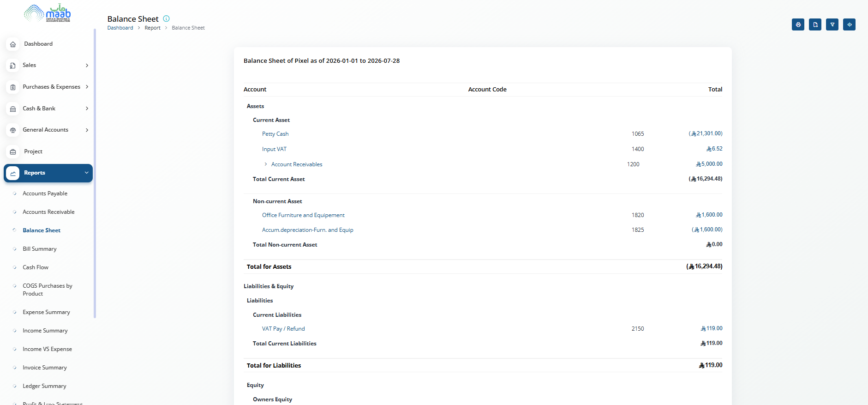This screenshot has width=868, height=405.
Task: Open the Income VS Expense report
Action: (x=47, y=349)
